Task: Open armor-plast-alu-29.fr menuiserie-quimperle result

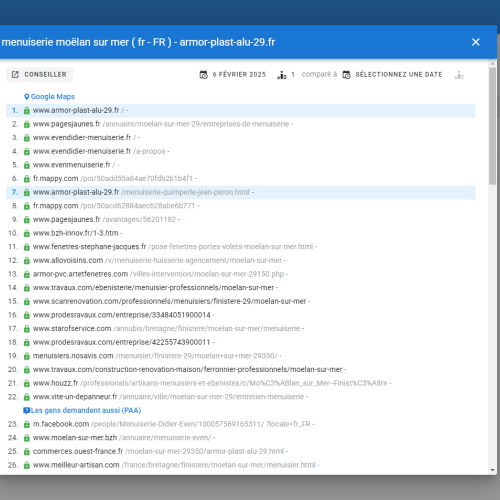Action: click(x=143, y=192)
